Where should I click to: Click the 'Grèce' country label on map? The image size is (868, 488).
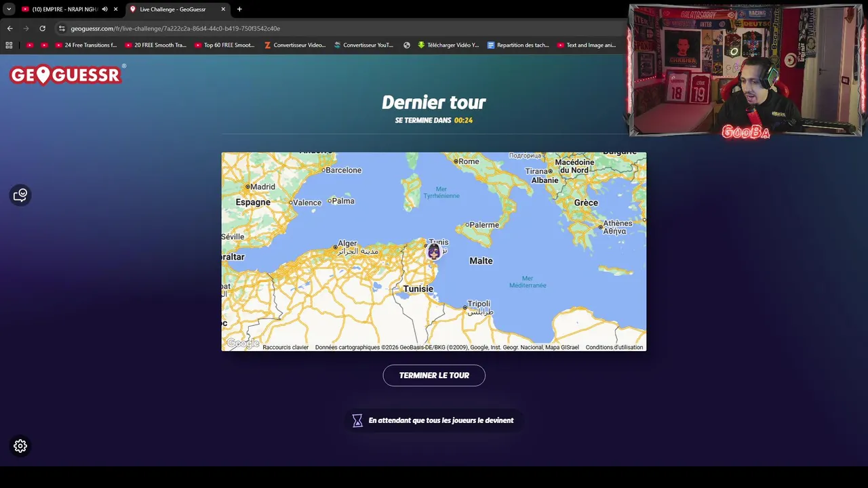(586, 203)
